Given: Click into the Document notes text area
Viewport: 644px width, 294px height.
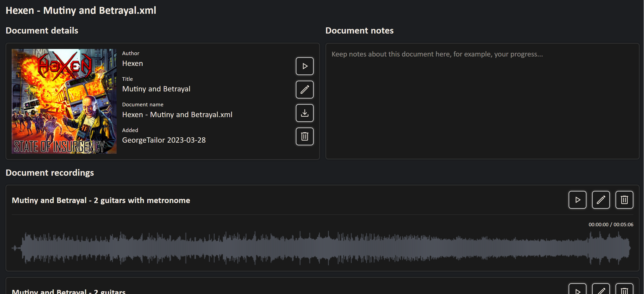Looking at the screenshot, I should pyautogui.click(x=482, y=101).
